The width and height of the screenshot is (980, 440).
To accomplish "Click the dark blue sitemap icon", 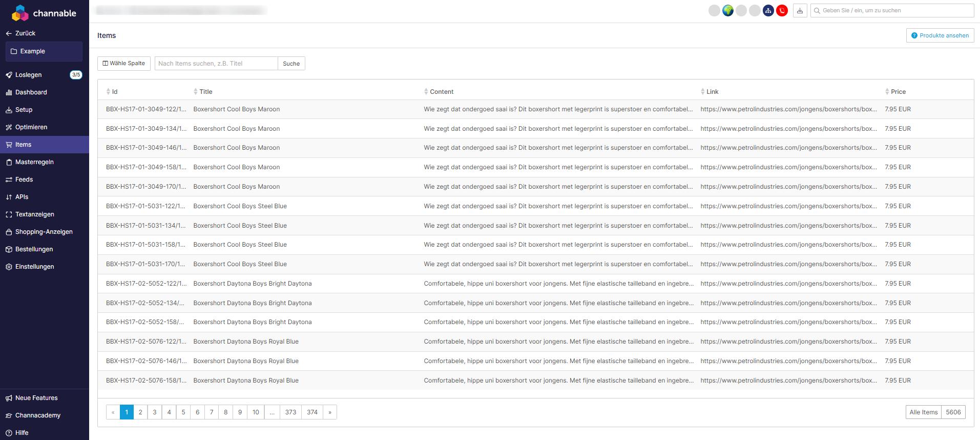I will click(768, 11).
